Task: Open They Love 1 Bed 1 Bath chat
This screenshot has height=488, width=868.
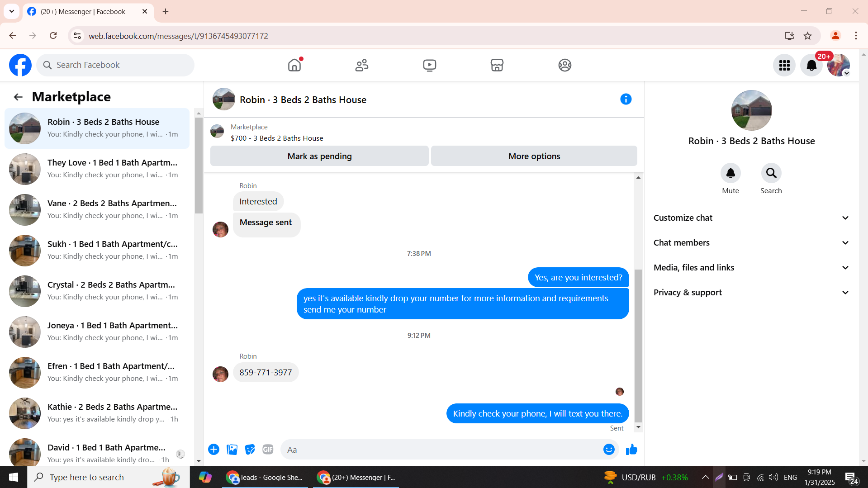Action: coord(97,169)
